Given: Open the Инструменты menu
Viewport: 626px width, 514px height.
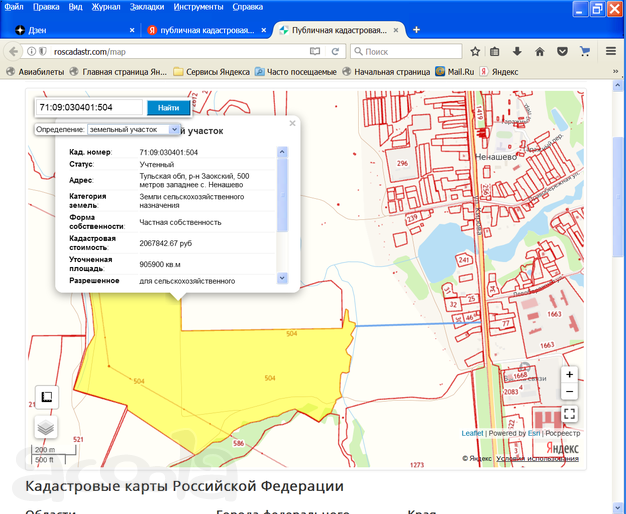Looking at the screenshot, I should pyautogui.click(x=198, y=7).
